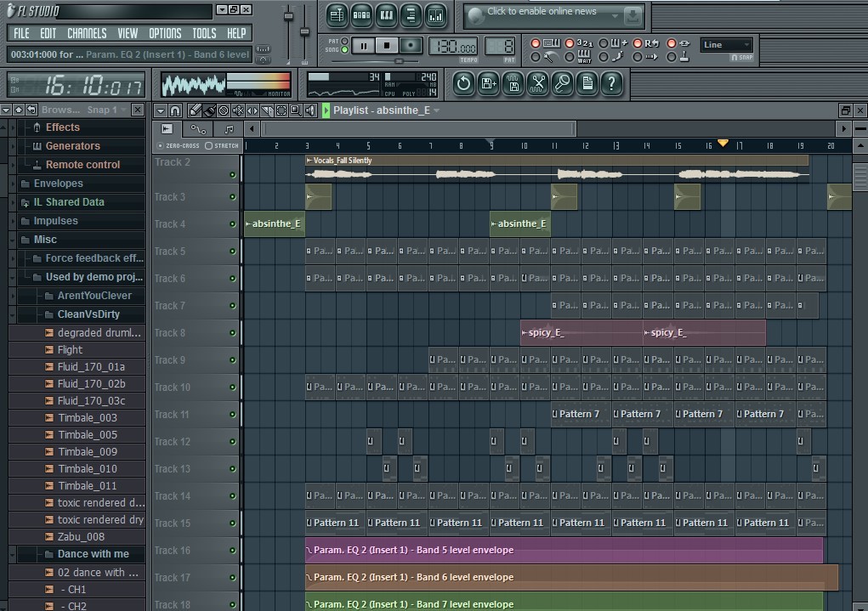The height and width of the screenshot is (611, 868).
Task: Open the mixer window
Action: [435, 15]
